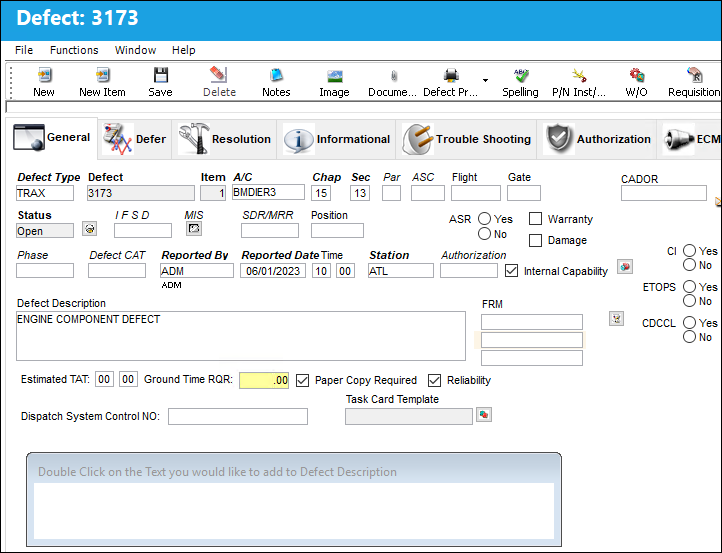Click the Position input field
This screenshot has width=722, height=553.
[338, 230]
